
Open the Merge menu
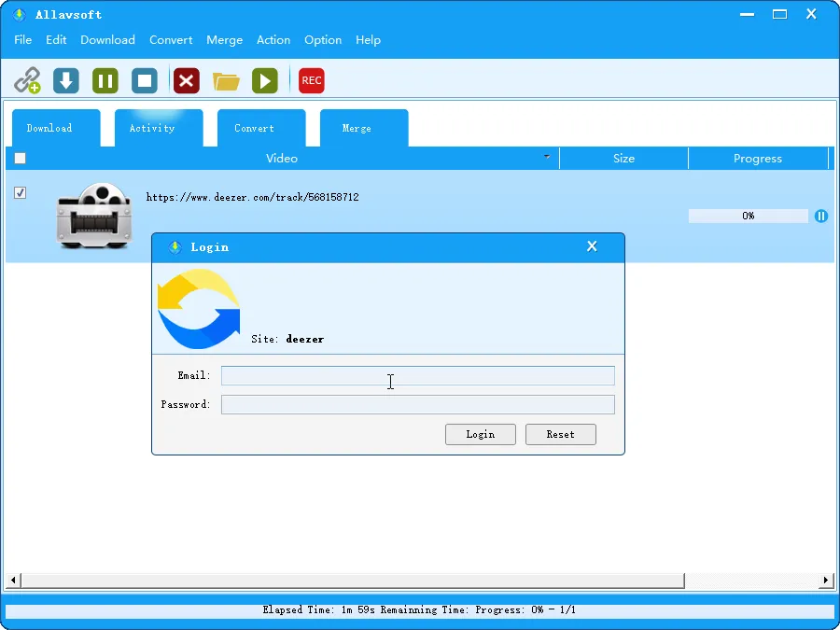click(x=224, y=39)
